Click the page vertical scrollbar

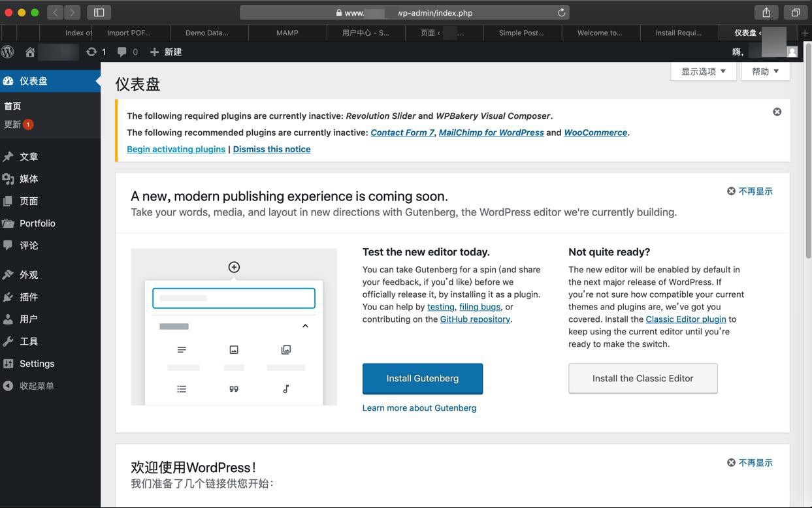coord(808,150)
